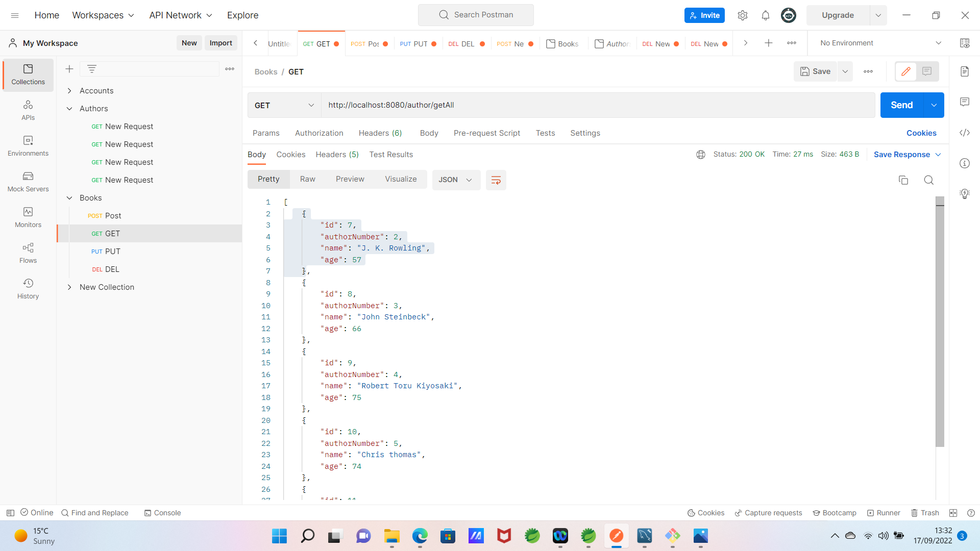Image resolution: width=980 pixels, height=551 pixels.
Task: Open the Monitors sidebar panel
Action: [x=28, y=218]
